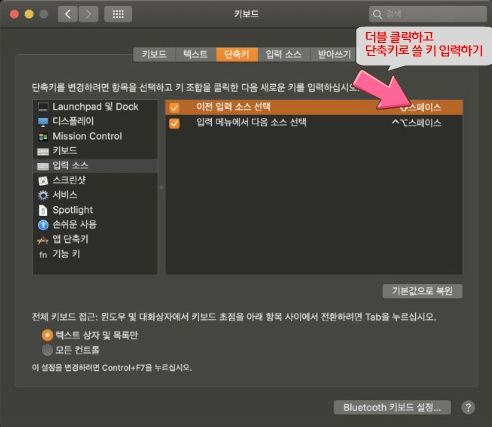Open help with the question mark button
492x427 pixels.
pyautogui.click(x=468, y=407)
